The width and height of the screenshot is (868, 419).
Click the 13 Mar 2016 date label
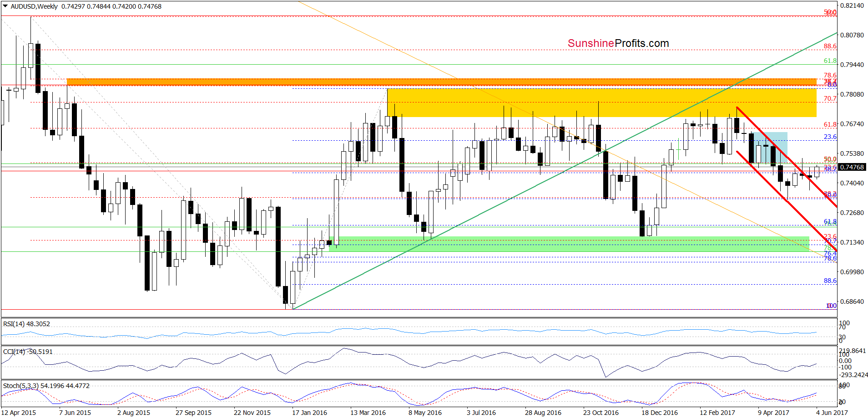click(368, 413)
